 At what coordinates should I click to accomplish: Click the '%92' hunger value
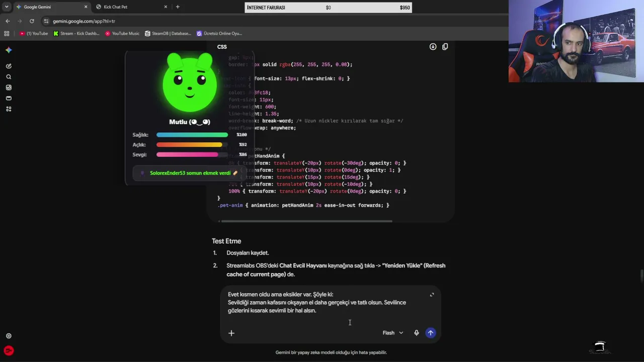(x=243, y=145)
